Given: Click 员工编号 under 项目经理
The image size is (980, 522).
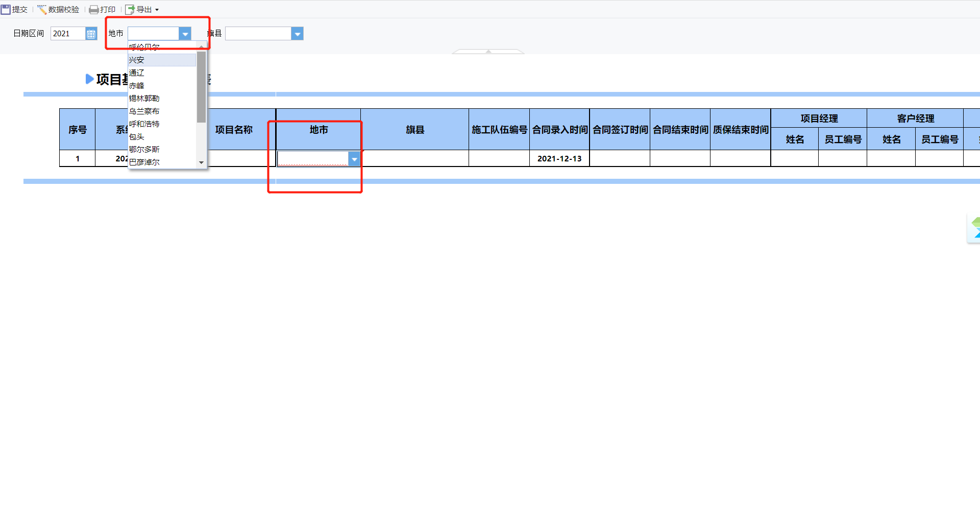Looking at the screenshot, I should coord(843,139).
